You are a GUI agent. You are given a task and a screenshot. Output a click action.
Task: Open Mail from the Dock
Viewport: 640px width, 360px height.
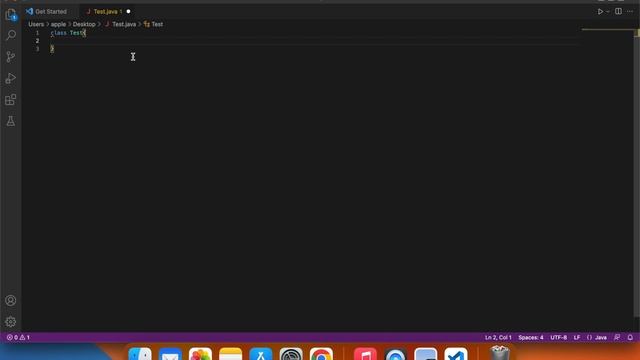pos(170,353)
